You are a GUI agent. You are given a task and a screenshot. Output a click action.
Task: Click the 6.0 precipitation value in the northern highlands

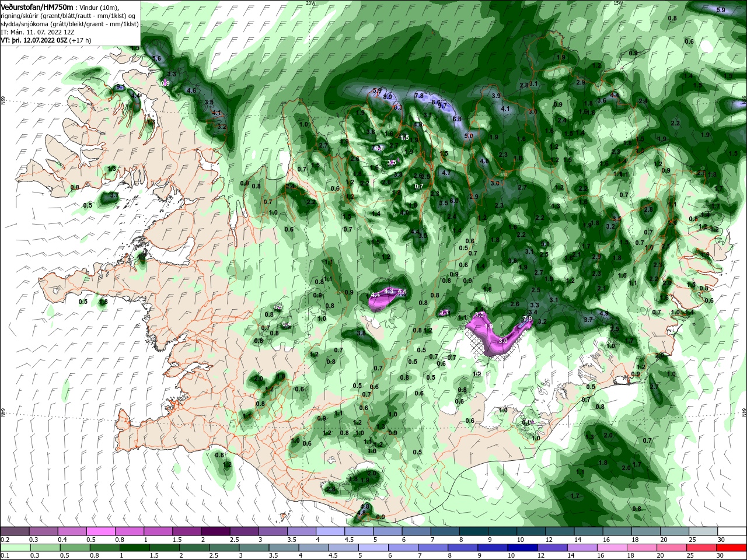click(x=453, y=201)
